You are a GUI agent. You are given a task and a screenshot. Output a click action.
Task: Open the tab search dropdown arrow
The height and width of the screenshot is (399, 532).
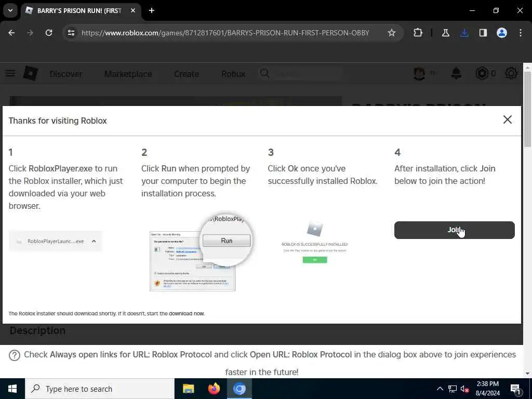[10, 10]
